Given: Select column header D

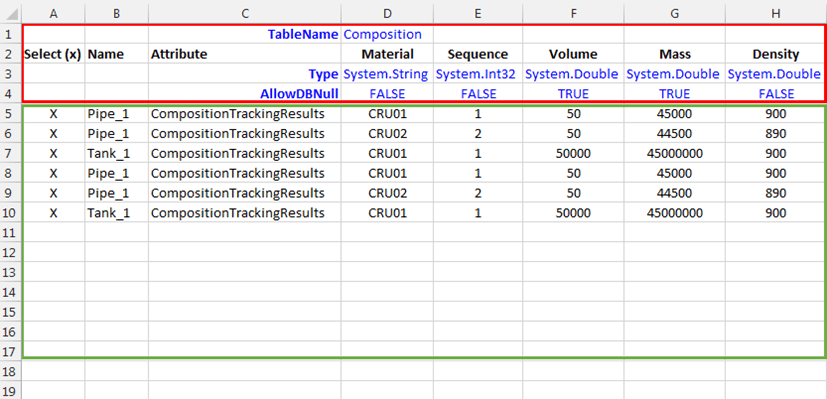Looking at the screenshot, I should (x=387, y=14).
